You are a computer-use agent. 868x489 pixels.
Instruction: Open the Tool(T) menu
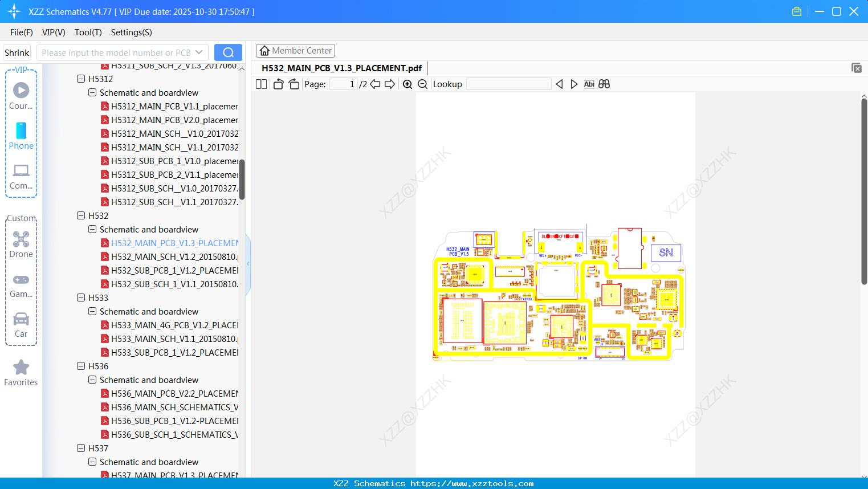pos(88,32)
